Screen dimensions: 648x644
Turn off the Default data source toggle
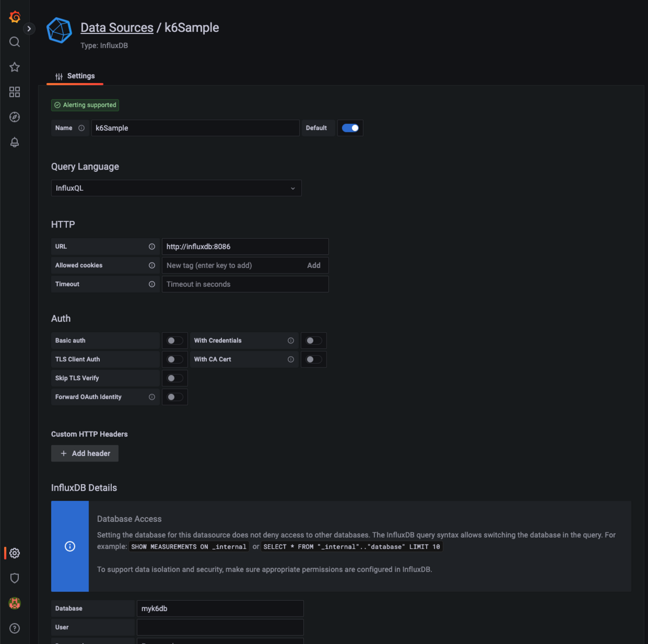pyautogui.click(x=350, y=128)
